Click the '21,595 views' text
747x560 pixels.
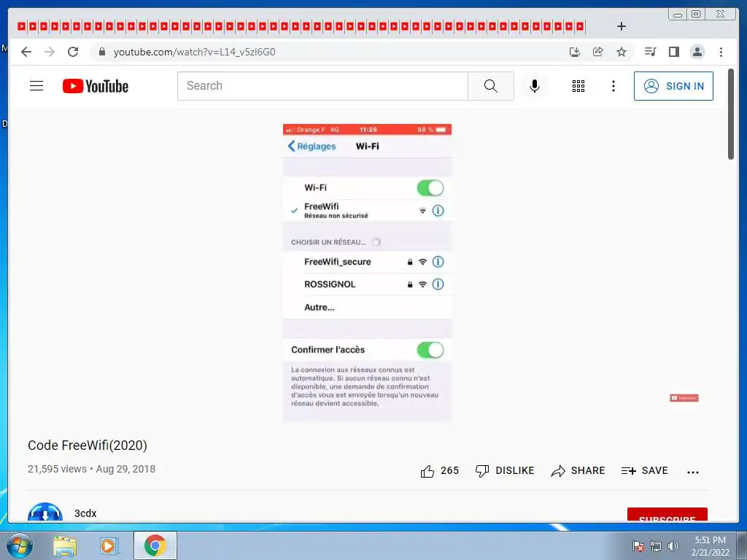tap(57, 469)
